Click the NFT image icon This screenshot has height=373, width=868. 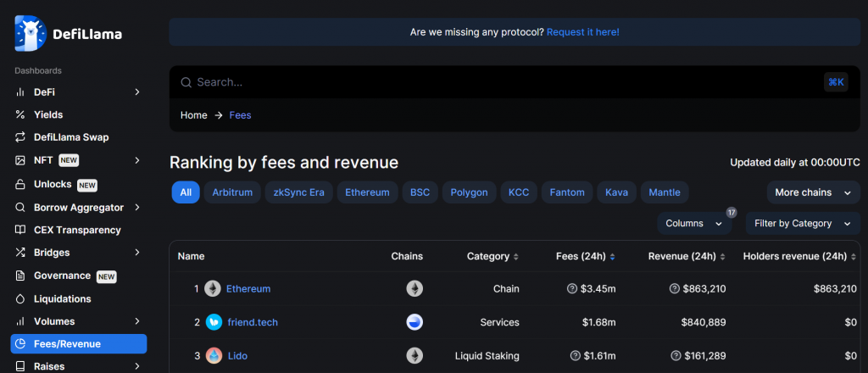point(20,160)
